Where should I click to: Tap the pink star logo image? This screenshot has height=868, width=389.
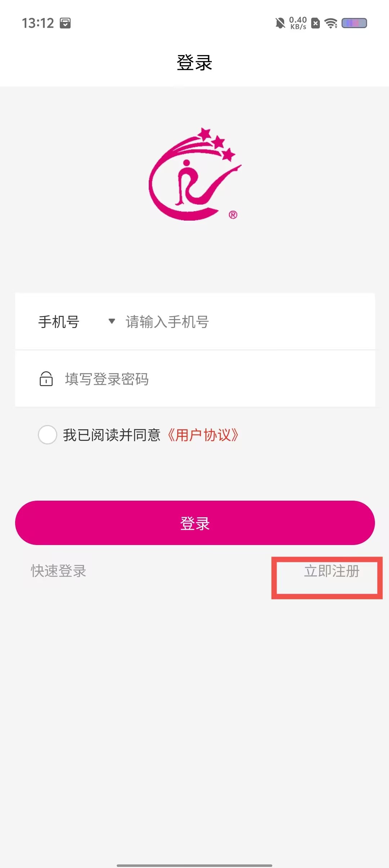tap(195, 174)
